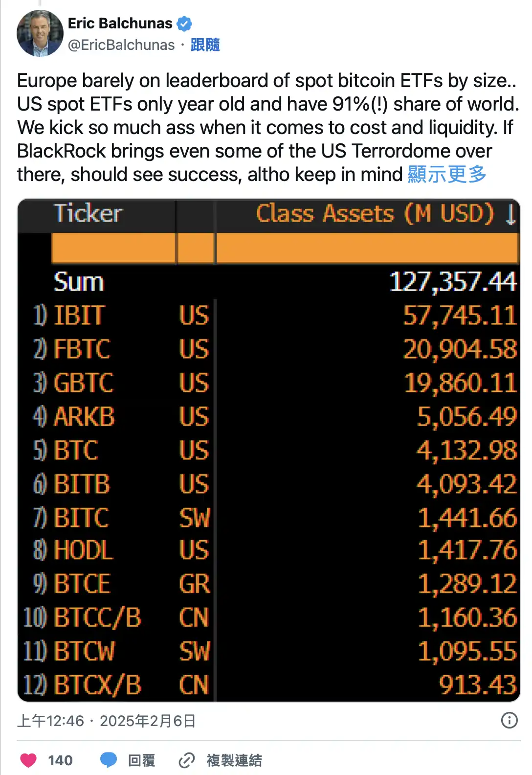Screen dimensions: 532x775
Task: Click the reply speech bubble icon
Action: [108, 760]
